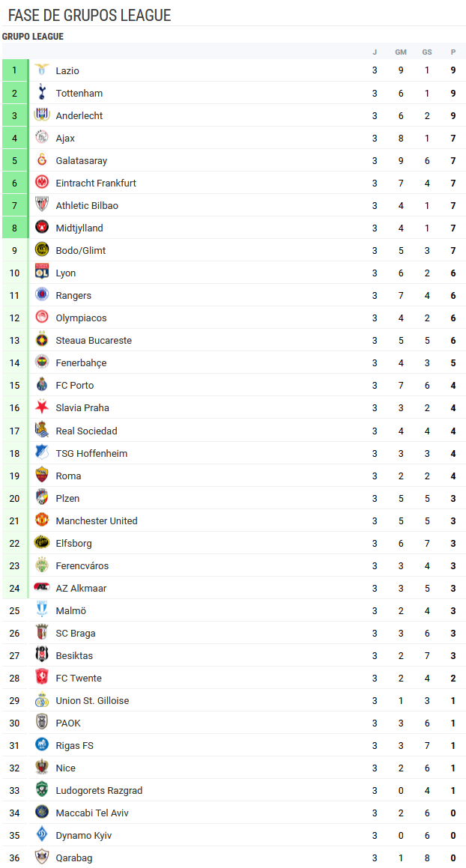
Task: Open the Eintracht Frankfurt team link
Action: pyautogui.click(x=96, y=183)
